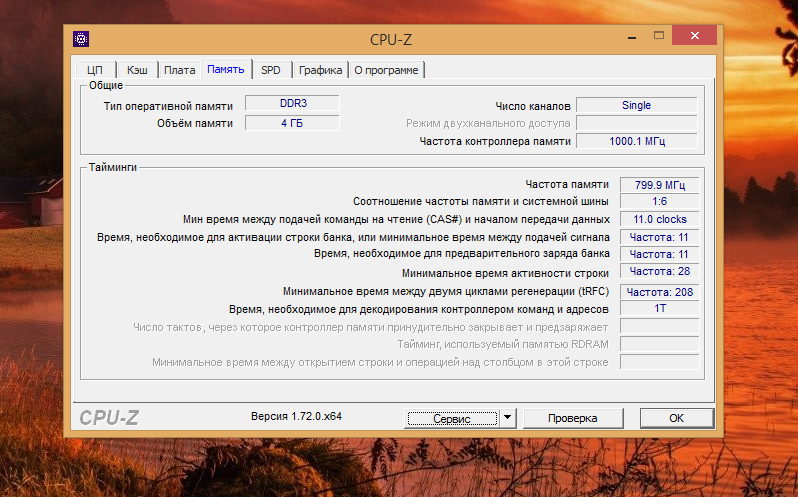Expand the Сервис dropdown arrow
This screenshot has width=798, height=497.
click(x=507, y=419)
